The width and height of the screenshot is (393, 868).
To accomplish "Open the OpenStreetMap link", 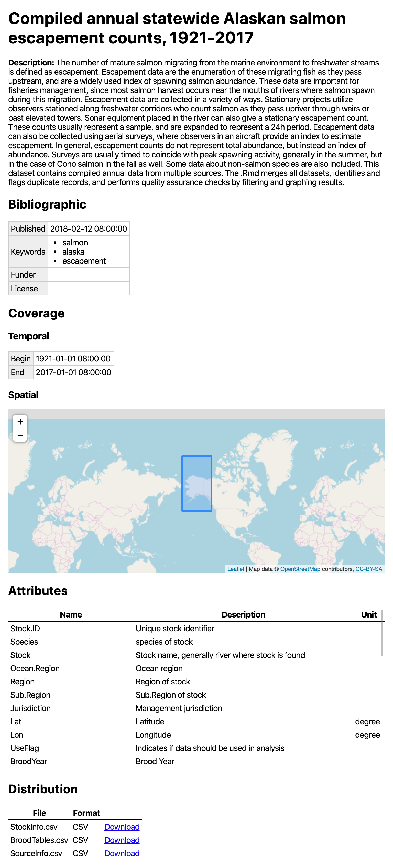I will (300, 569).
